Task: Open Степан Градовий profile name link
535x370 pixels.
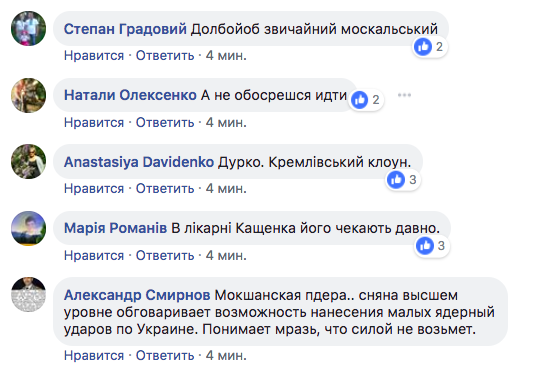Action: [125, 29]
